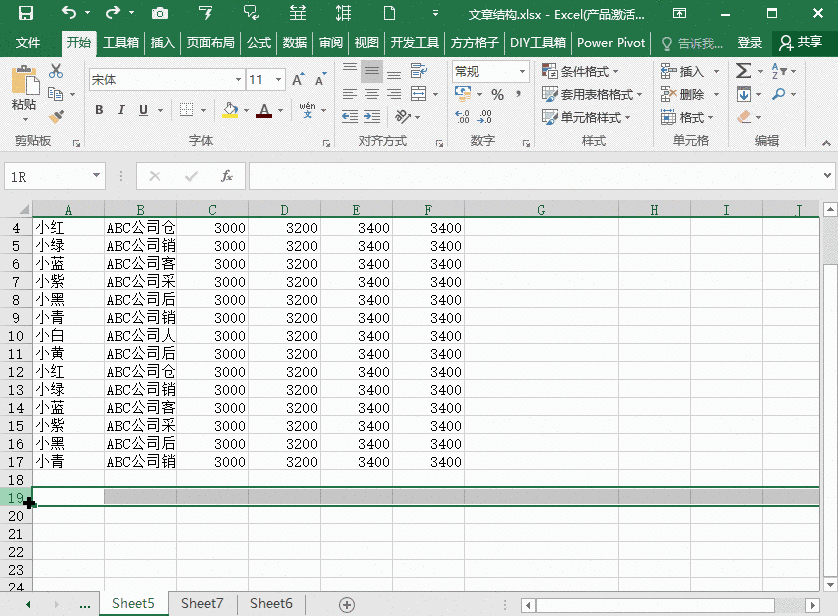Click the AutoSum Σ icon
The image size is (838, 616).
point(744,71)
